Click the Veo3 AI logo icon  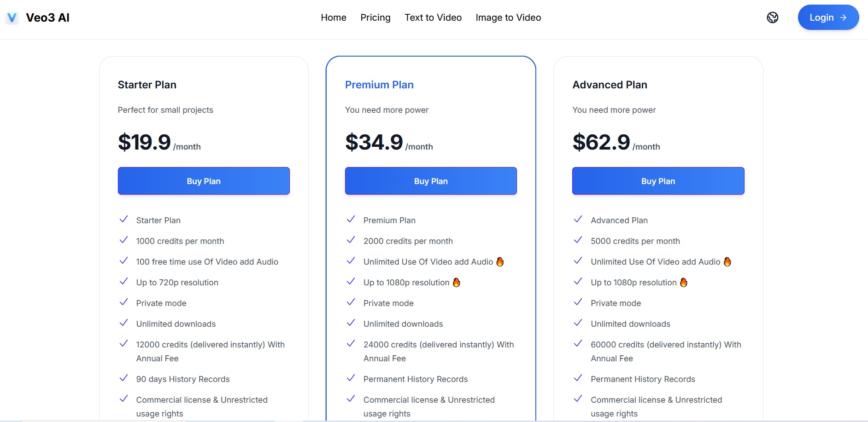(12, 18)
